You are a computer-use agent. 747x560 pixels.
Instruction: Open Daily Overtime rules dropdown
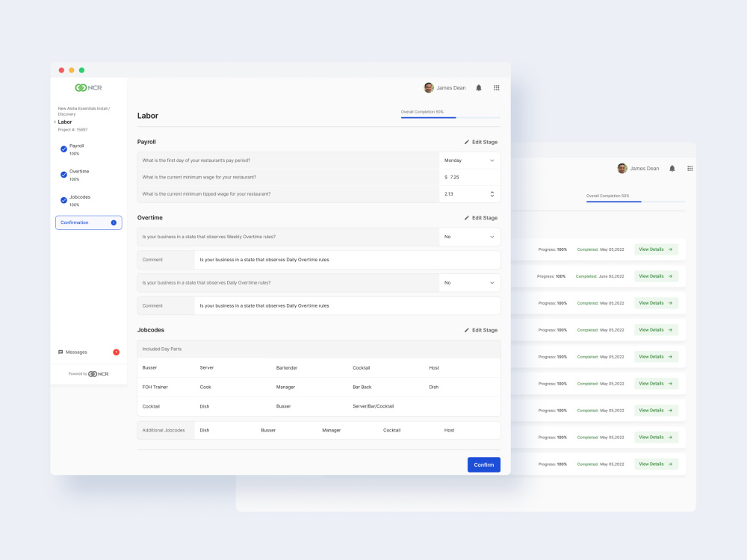[x=469, y=283]
